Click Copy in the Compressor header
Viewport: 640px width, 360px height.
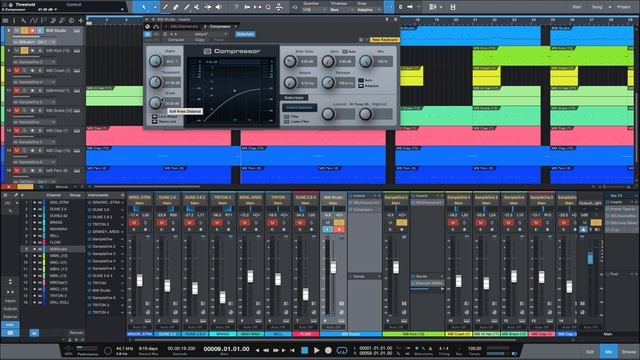click(200, 40)
